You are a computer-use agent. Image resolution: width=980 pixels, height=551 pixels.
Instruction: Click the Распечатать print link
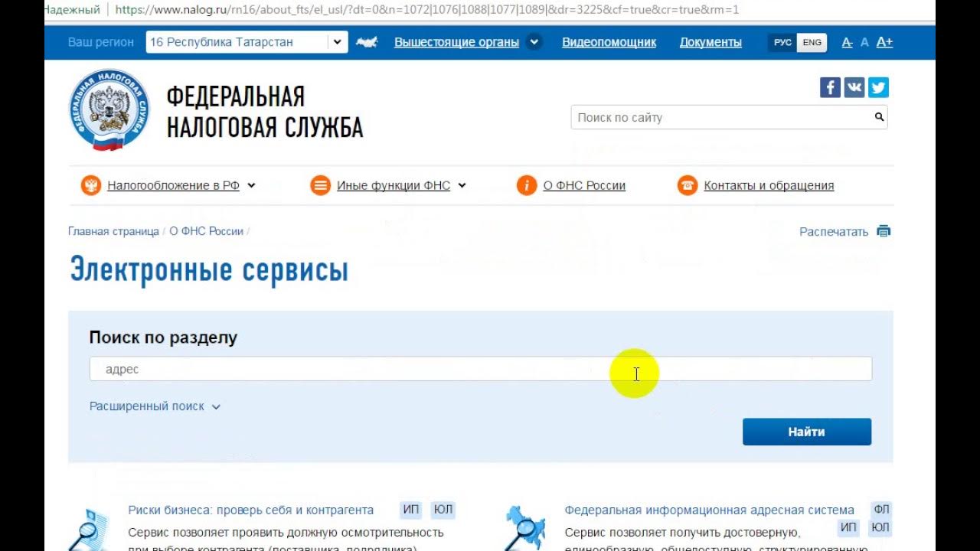click(834, 231)
